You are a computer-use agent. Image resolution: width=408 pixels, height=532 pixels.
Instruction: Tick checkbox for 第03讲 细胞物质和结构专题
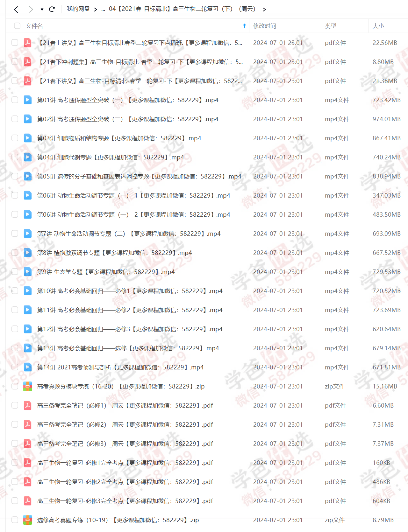(x=15, y=138)
